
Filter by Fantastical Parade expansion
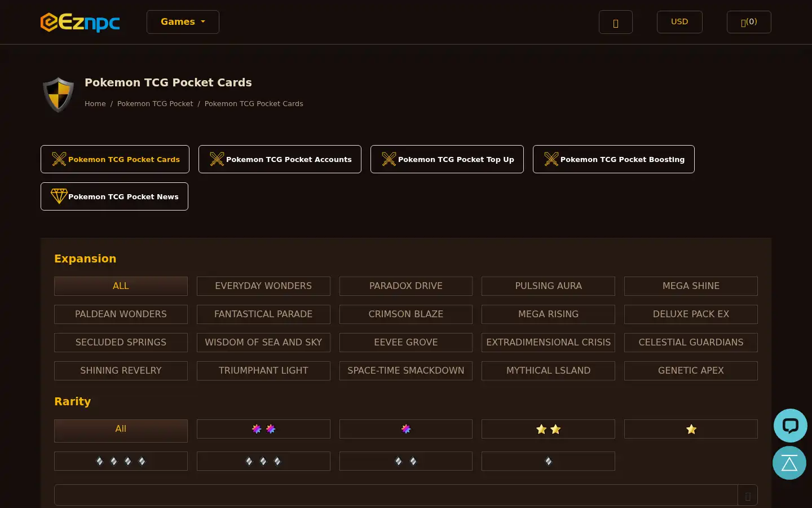click(263, 314)
